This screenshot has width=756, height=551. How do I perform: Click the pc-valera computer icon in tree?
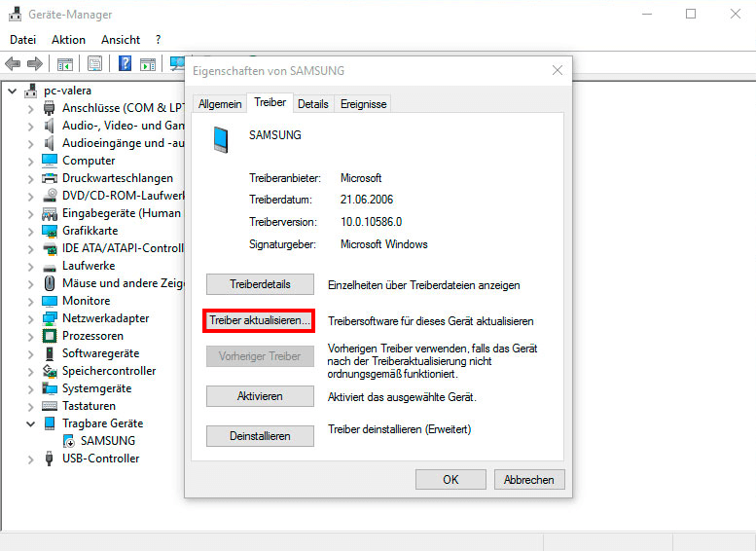tap(31, 91)
